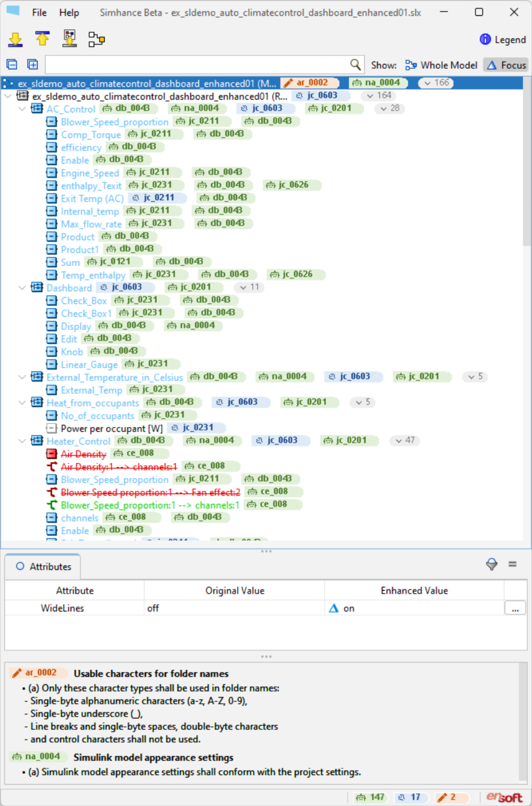Click the application logo icon in title bar

(13, 11)
